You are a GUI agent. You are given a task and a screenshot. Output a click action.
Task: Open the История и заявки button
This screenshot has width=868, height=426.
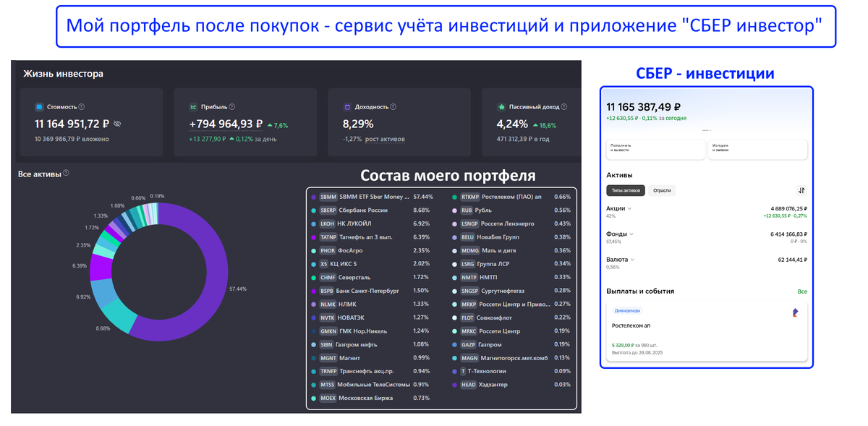(757, 149)
